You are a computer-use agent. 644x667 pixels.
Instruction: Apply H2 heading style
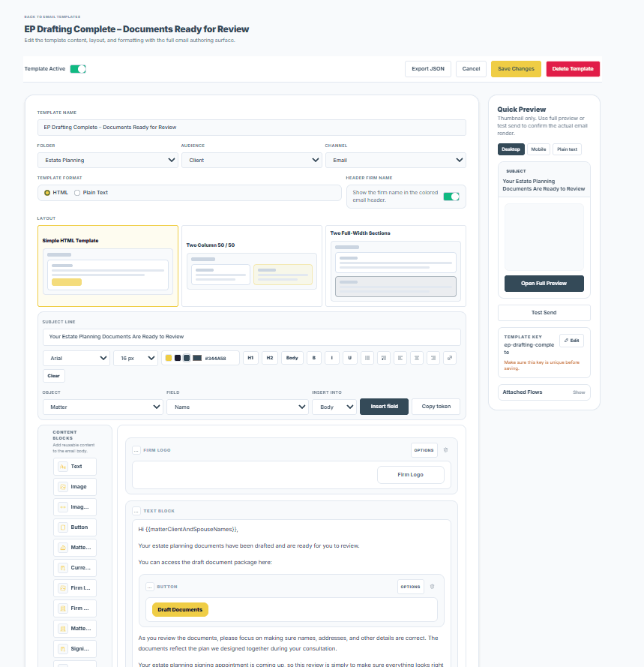[270, 358]
